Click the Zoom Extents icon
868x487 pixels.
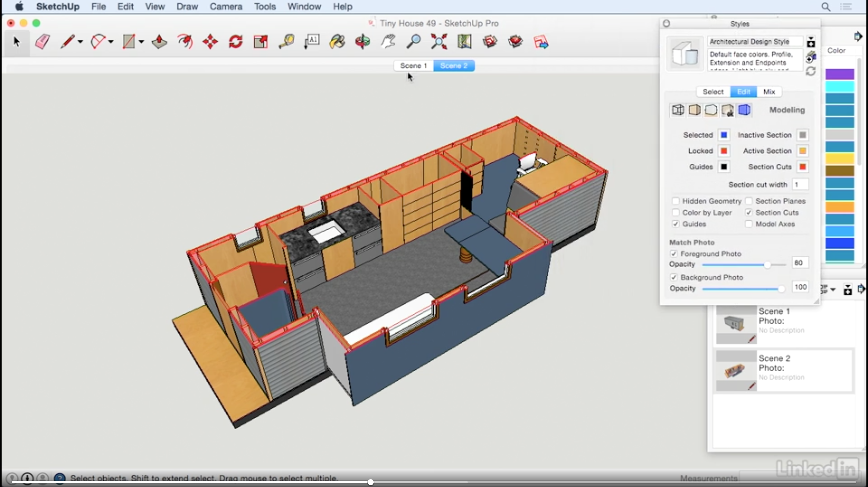439,42
